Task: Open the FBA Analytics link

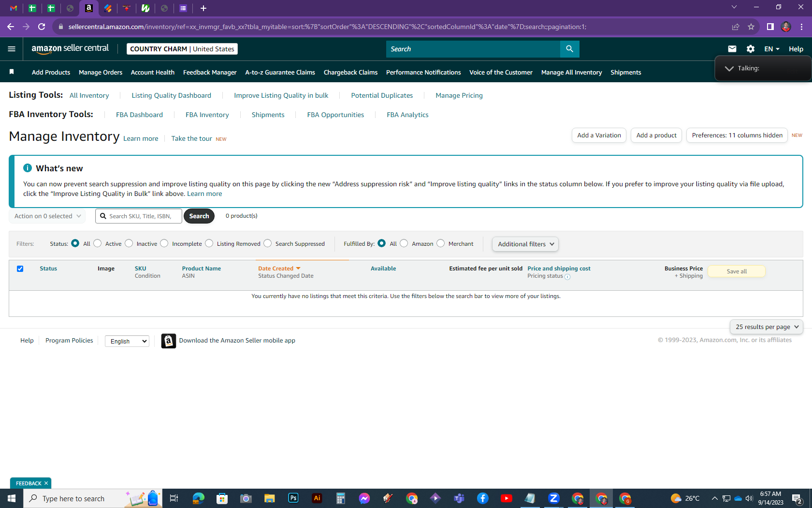Action: tap(407, 115)
